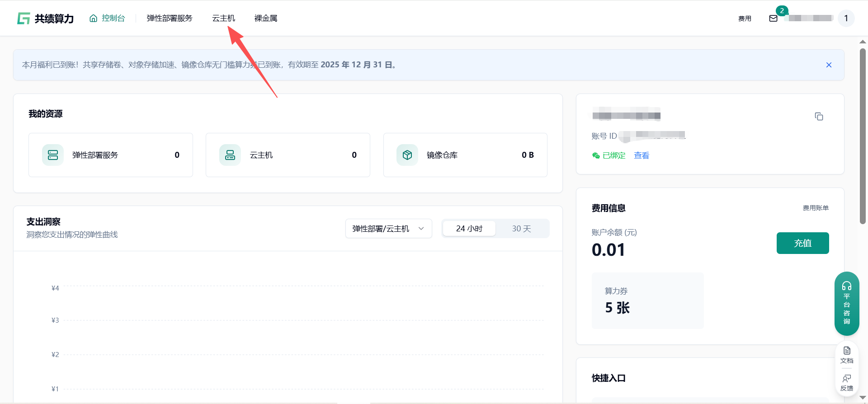Click the scrollbar up arrow

[x=863, y=42]
